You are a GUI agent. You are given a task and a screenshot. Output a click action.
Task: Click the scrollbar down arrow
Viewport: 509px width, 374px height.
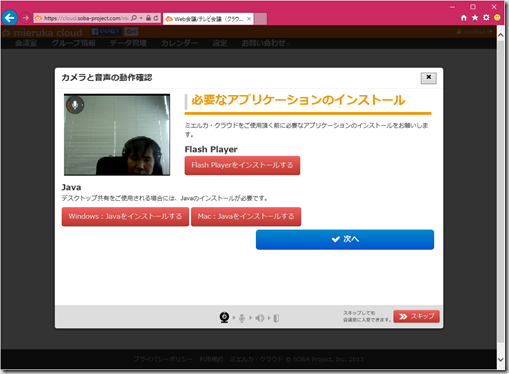(501, 359)
